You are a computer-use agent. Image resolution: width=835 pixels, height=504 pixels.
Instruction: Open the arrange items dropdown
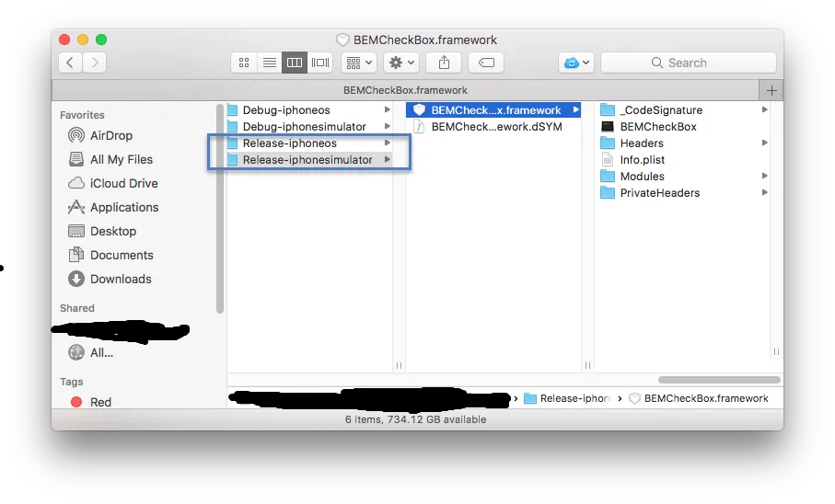359,63
